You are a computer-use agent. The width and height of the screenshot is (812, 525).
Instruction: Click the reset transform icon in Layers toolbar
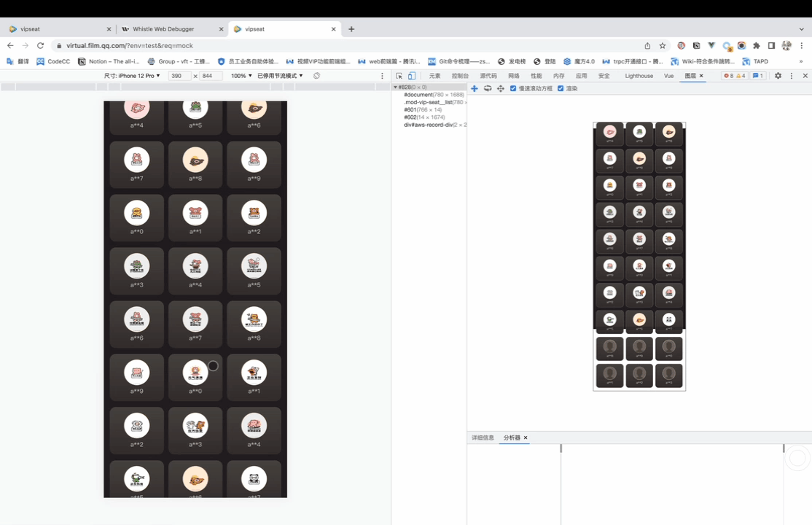click(500, 89)
